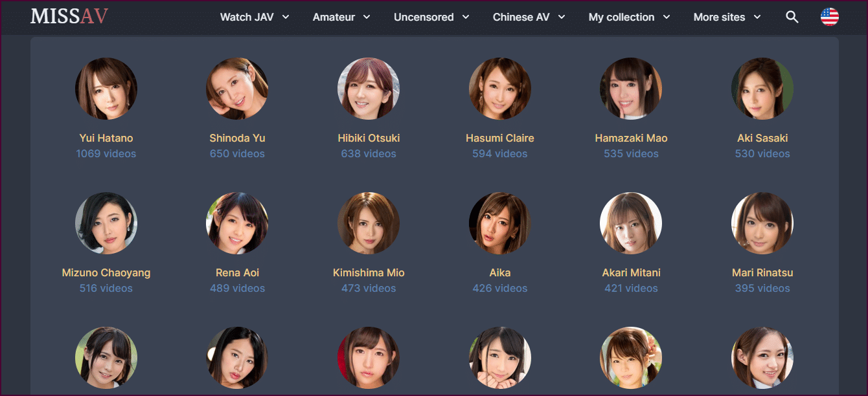
Task: Click the MISSAV logo
Action: pyautogui.click(x=69, y=17)
